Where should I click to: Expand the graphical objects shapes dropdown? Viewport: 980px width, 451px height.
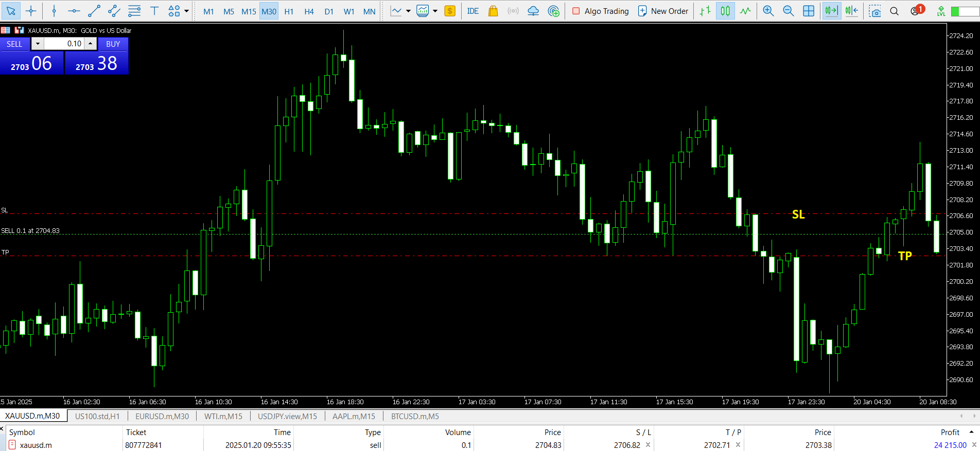click(x=186, y=11)
